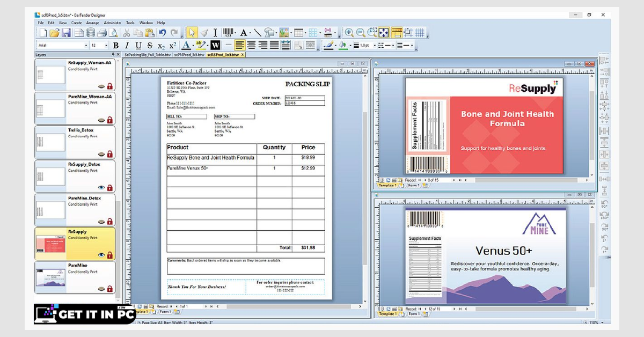Open database connection setup icon

pos(90,33)
